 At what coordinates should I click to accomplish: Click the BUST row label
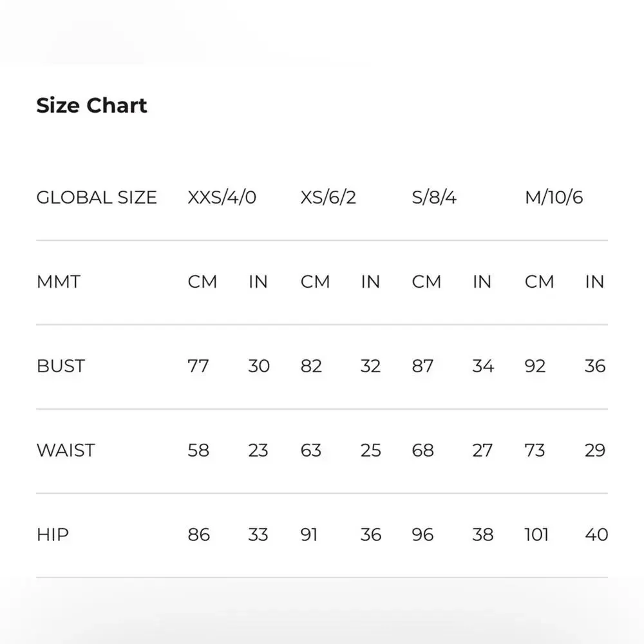click(x=61, y=366)
